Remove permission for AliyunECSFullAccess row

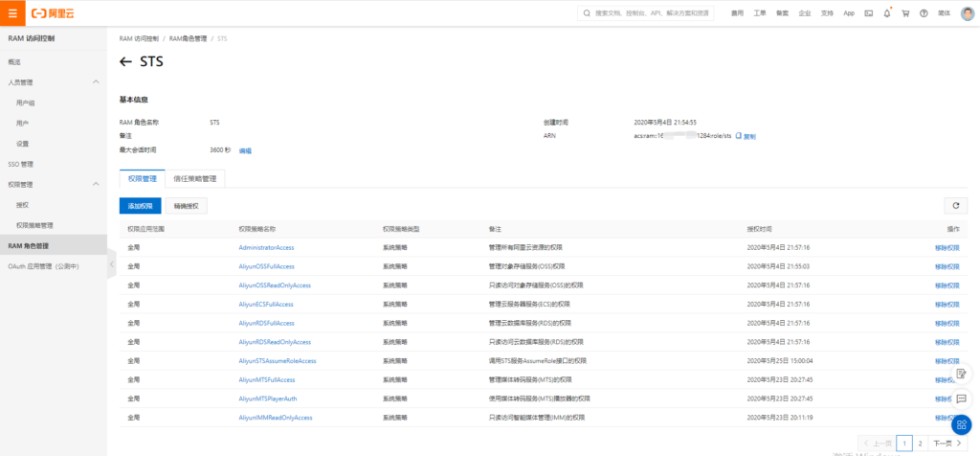(947, 304)
